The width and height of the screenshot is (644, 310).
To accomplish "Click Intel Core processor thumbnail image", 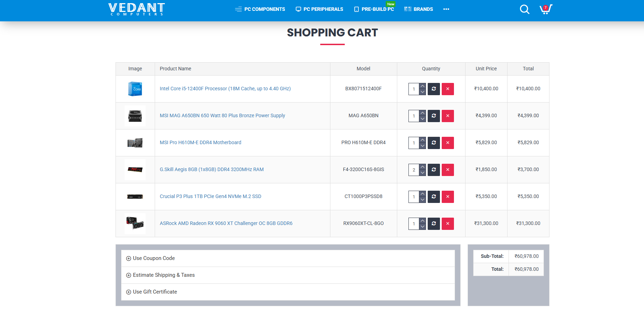I will tap(135, 89).
